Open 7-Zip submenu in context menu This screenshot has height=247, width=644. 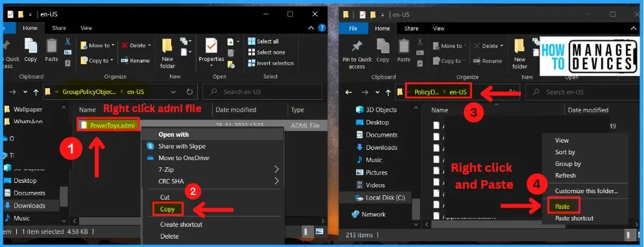coord(213,169)
